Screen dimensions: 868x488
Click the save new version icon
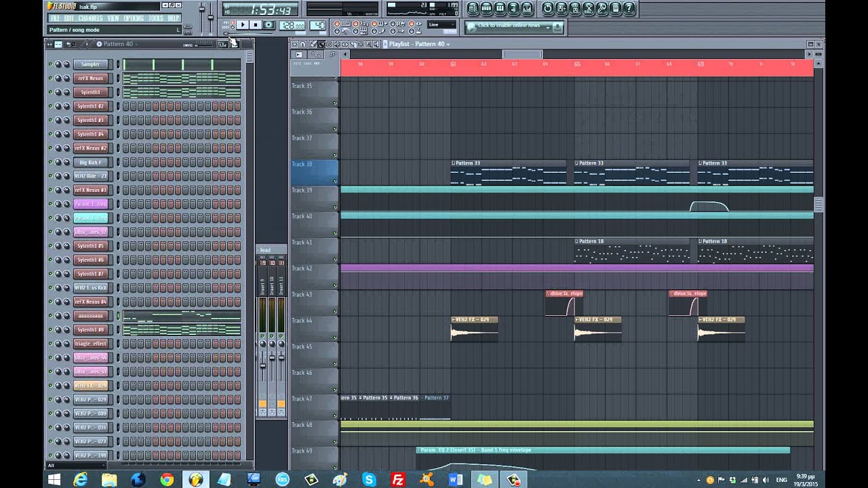(x=561, y=9)
